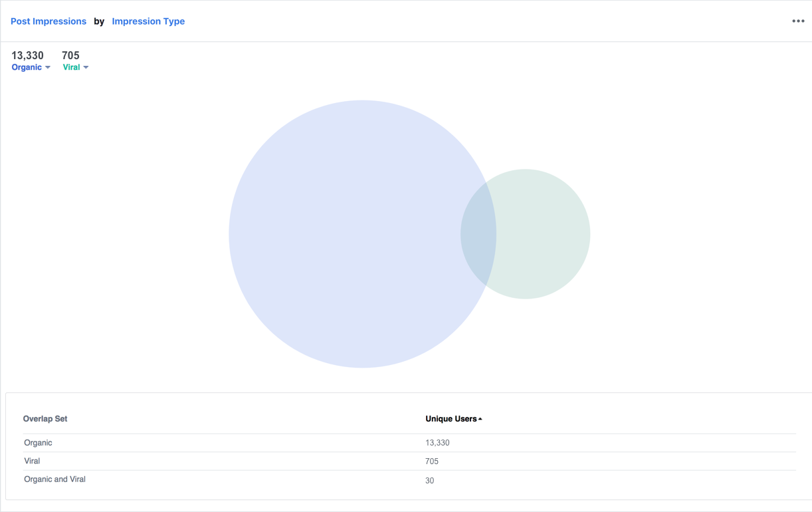Toggle the Organic set via its label
The width and height of the screenshot is (812, 512).
pyautogui.click(x=27, y=67)
